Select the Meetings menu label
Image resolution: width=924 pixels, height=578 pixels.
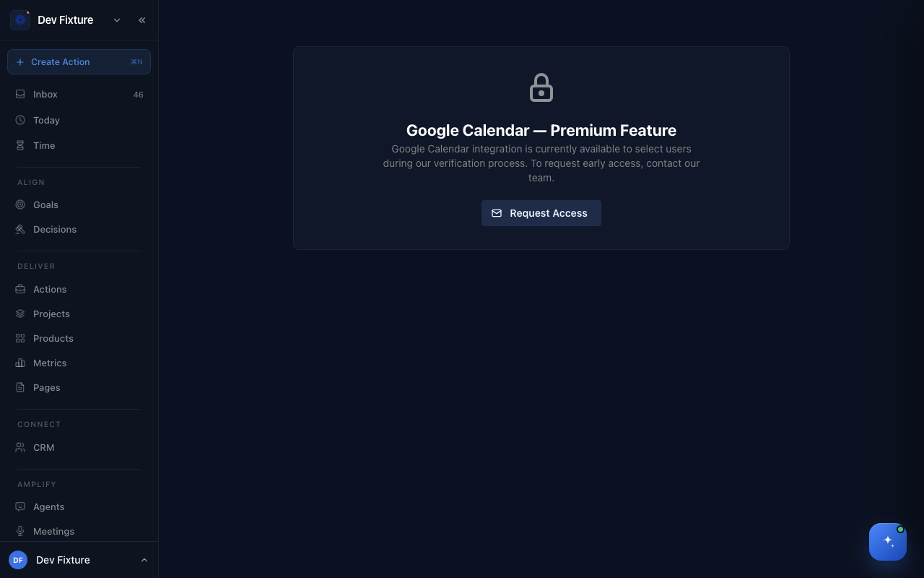53,531
